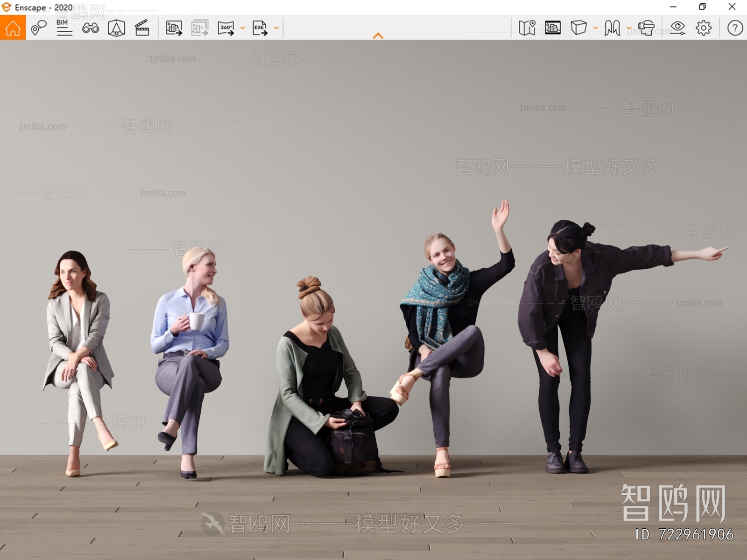Image resolution: width=747 pixels, height=560 pixels.
Task: Collapse the toolbar with orange chevron
Action: [378, 35]
